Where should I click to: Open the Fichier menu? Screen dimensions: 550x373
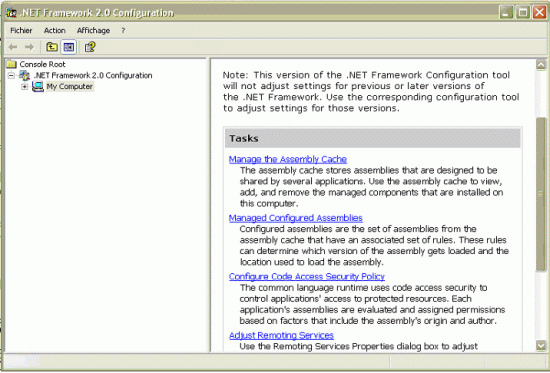[21, 31]
